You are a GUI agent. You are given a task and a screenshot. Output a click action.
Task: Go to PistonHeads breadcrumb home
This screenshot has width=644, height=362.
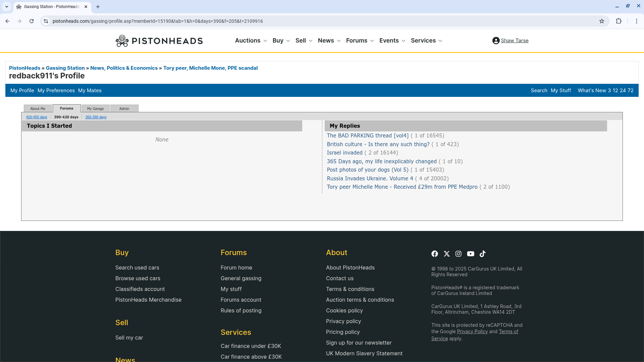pos(24,68)
